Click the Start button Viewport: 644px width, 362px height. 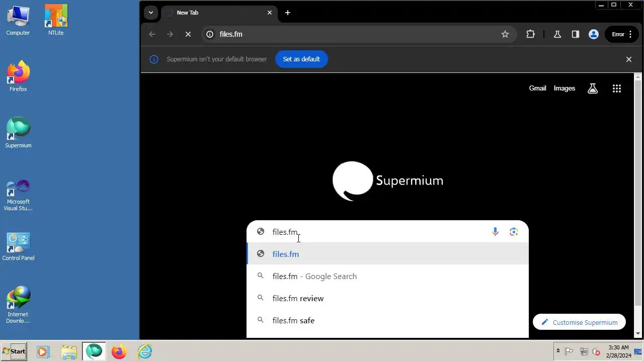14,351
